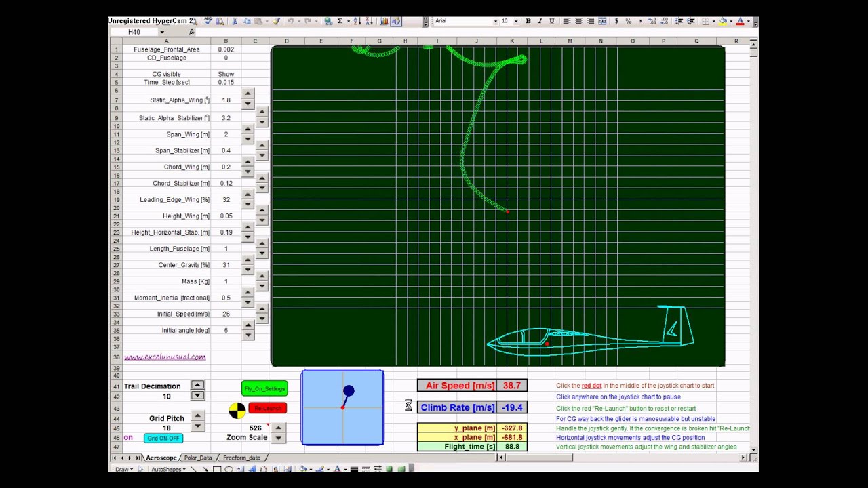Decrease Grid Pitch value
The image size is (868, 488).
pyautogui.click(x=197, y=426)
